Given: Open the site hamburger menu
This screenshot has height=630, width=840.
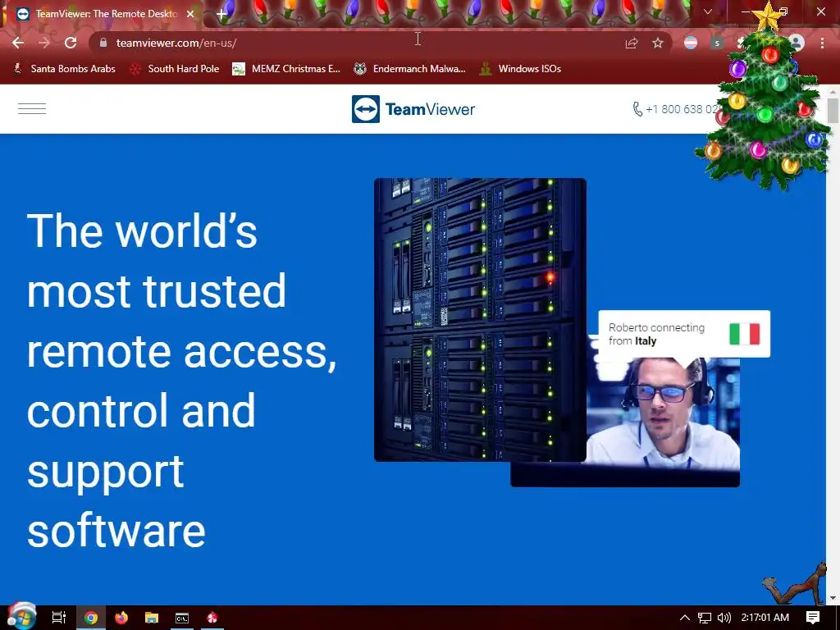Looking at the screenshot, I should click(32, 109).
